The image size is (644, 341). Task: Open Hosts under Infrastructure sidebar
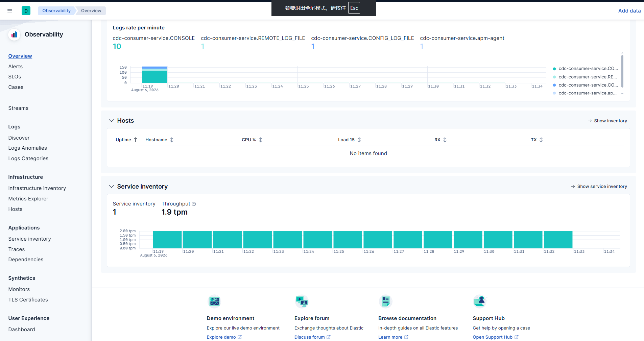click(x=16, y=209)
